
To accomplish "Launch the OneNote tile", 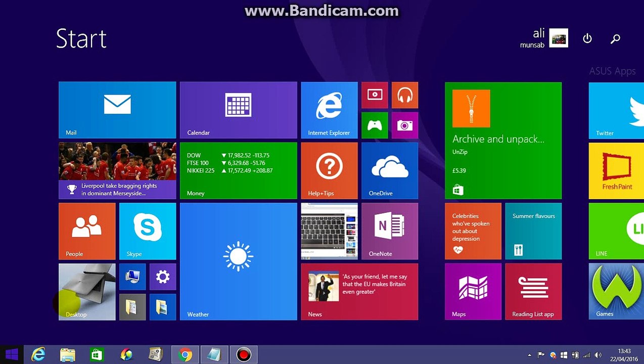I will [x=390, y=232].
